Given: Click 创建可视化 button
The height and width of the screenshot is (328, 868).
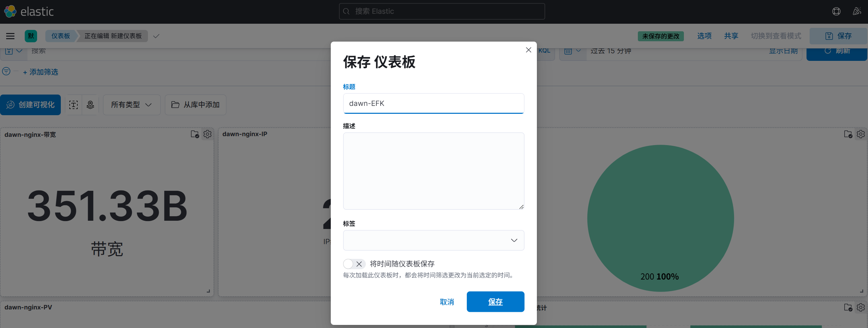Looking at the screenshot, I should point(30,105).
